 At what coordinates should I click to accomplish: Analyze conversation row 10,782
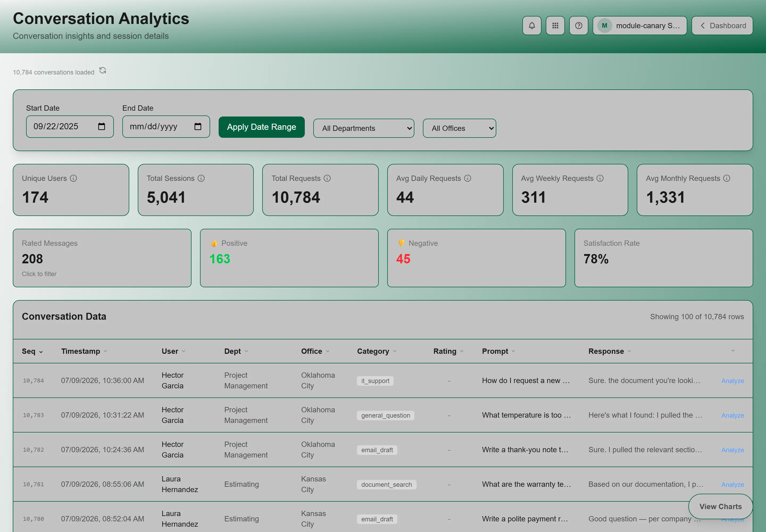tap(732, 450)
